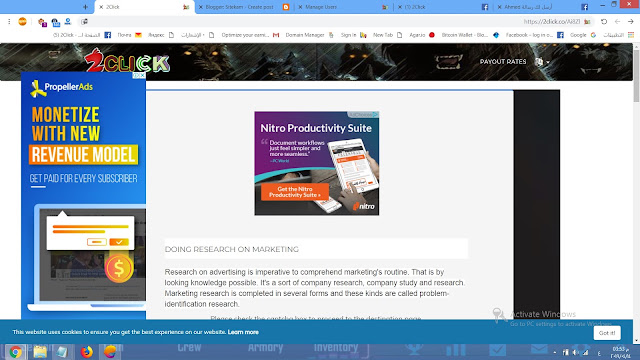Click the 2CLICK site logo
Screen dimensions: 640x360
pyautogui.click(x=127, y=61)
